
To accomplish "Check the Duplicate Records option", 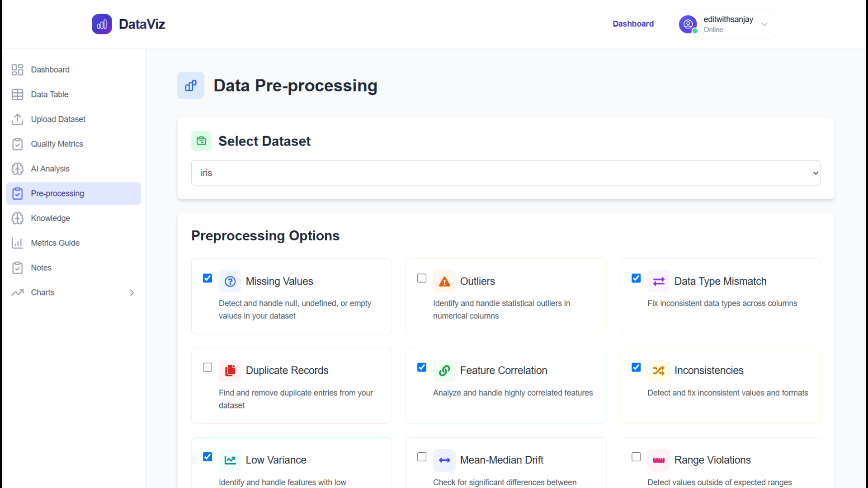I will (x=208, y=367).
